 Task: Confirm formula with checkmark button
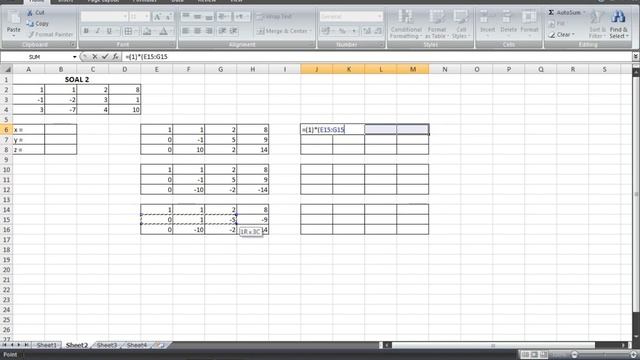click(105, 57)
